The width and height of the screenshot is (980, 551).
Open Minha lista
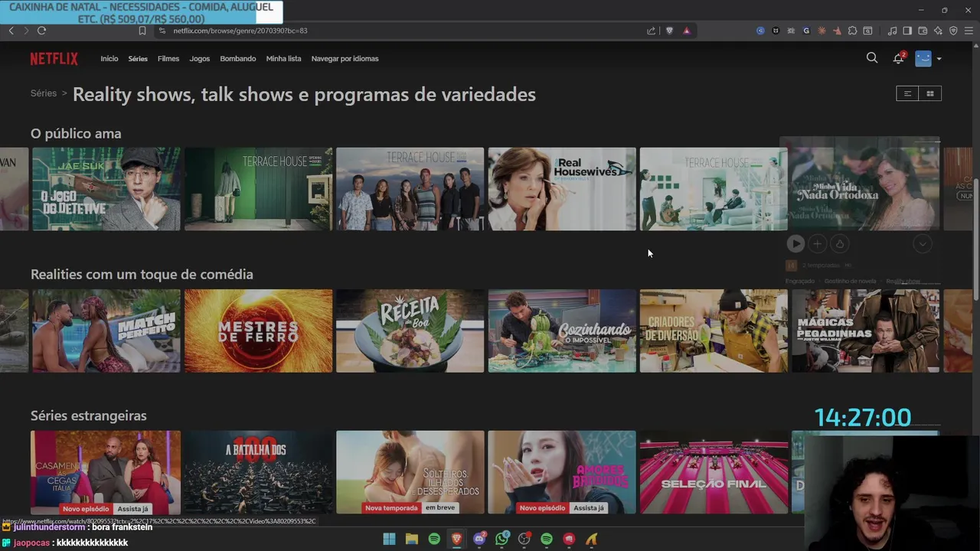point(283,59)
